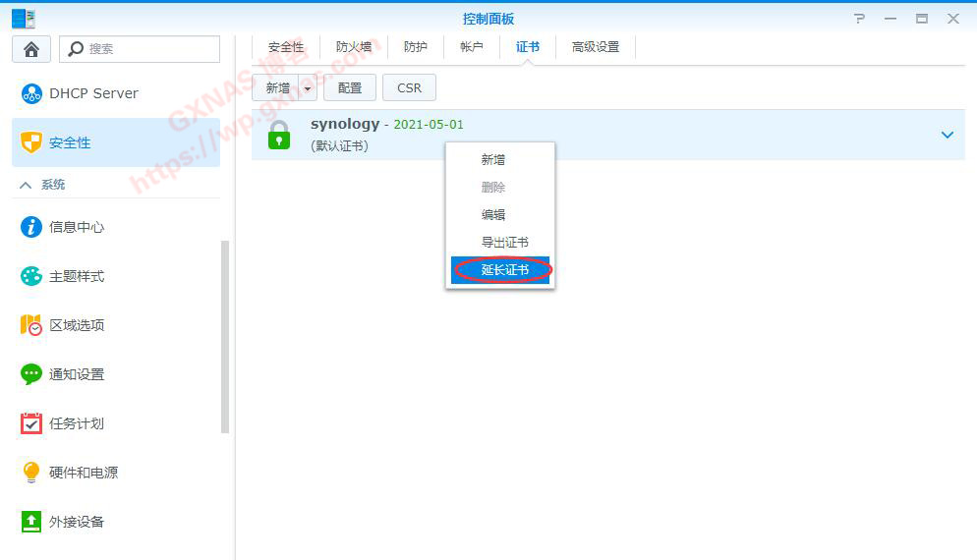Collapse the 系统 section in sidebar

26,185
